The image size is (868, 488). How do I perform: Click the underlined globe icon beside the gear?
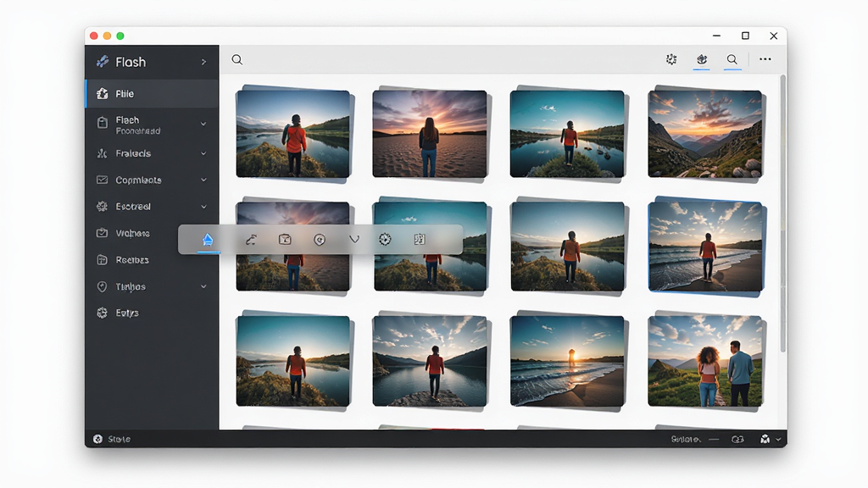(x=702, y=59)
